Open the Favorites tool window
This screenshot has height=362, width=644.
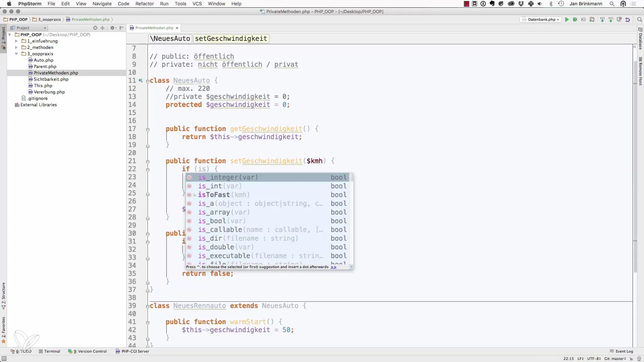click(x=3, y=330)
